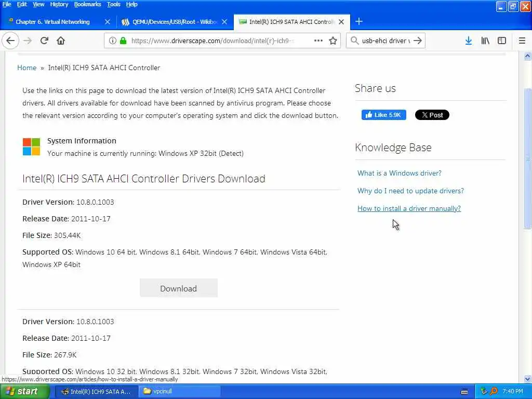Click the green secure padlock icon

pyautogui.click(x=123, y=41)
